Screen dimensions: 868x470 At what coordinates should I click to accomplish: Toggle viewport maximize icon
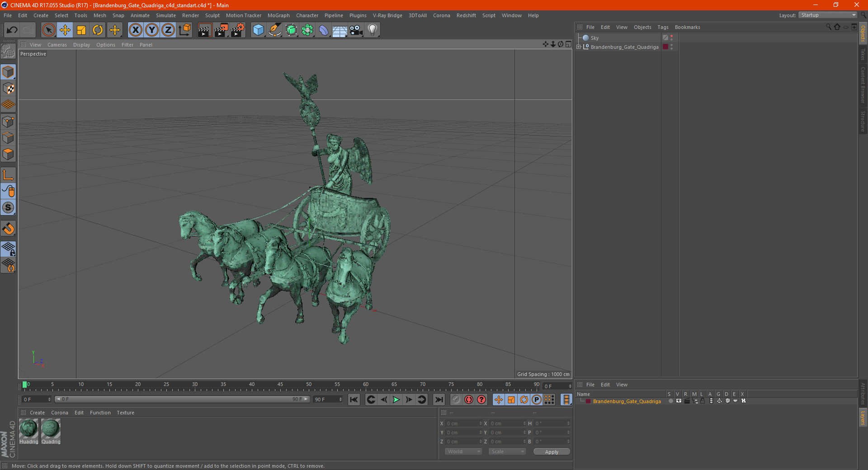pos(568,44)
